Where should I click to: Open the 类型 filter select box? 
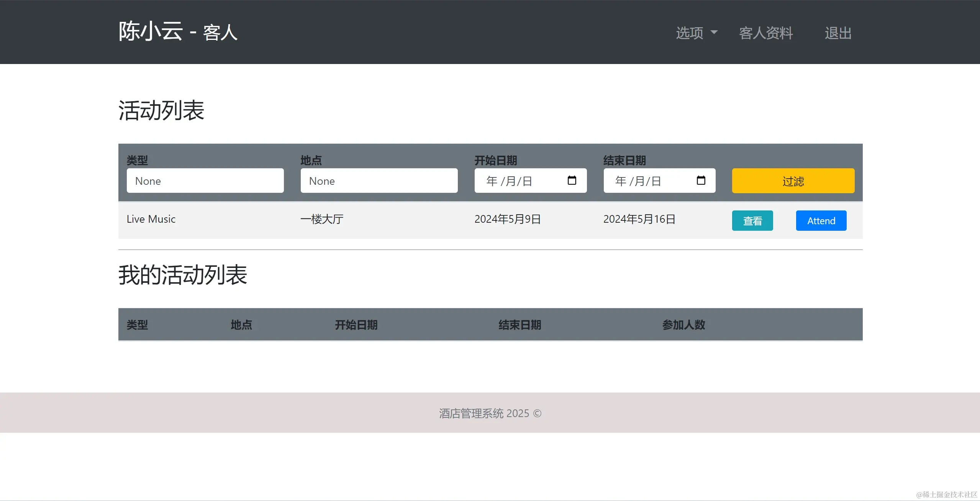point(205,181)
